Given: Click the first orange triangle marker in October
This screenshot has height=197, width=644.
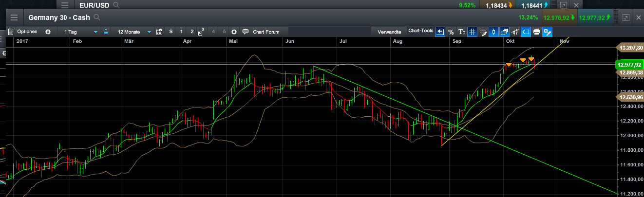Looking at the screenshot, I should click(x=509, y=65).
